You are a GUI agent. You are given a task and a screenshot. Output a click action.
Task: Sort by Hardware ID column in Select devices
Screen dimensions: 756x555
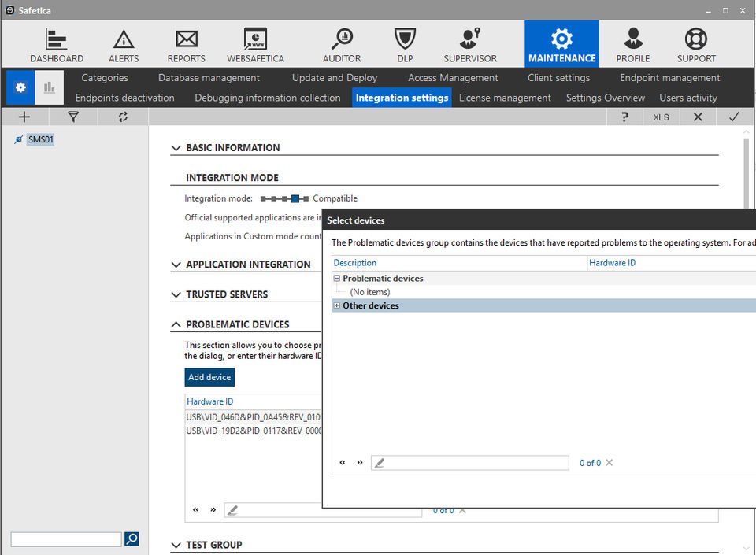tap(672, 263)
